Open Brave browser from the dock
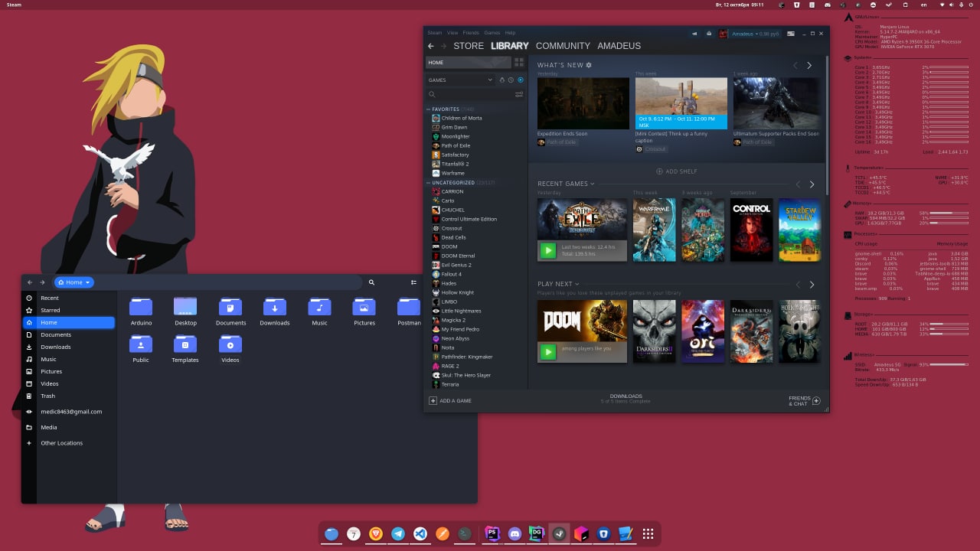The width and height of the screenshot is (980, 551). point(376,534)
